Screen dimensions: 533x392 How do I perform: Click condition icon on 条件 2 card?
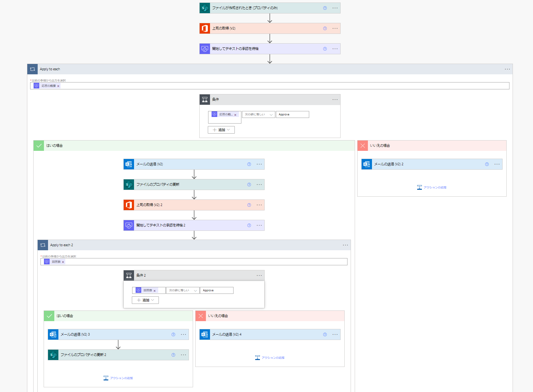pyautogui.click(x=129, y=276)
